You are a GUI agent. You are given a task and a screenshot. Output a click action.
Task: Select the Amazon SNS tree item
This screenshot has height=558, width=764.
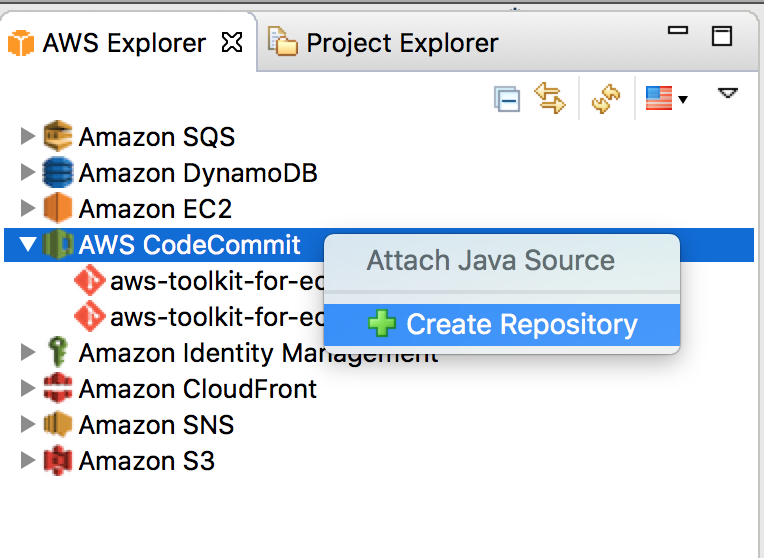click(156, 425)
